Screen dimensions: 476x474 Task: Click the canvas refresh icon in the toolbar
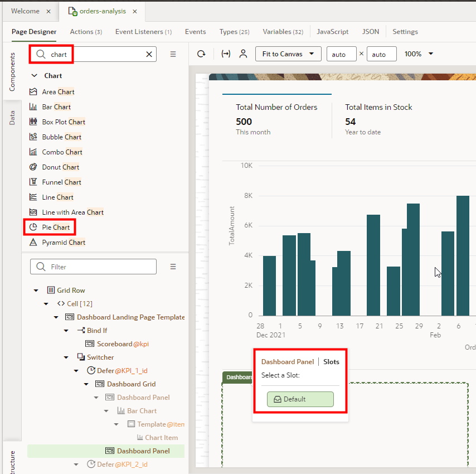pyautogui.click(x=201, y=54)
